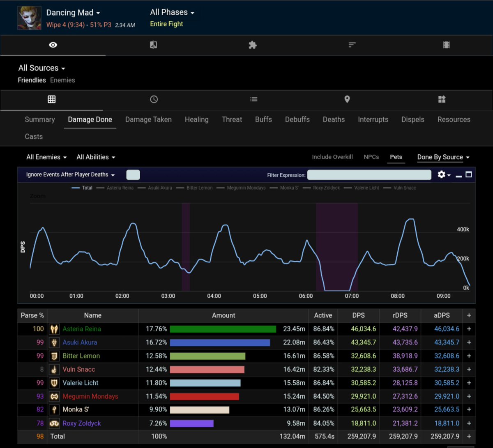Screen dimensions: 493x448
Task: Open Asteria Reina player link
Action: coord(82,329)
